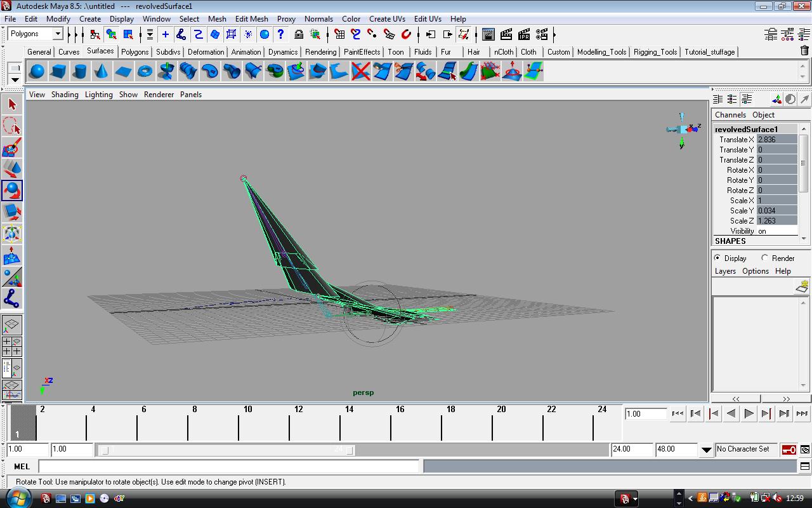The image size is (812, 508).
Task: Select the Rotate Tool in toolbox
Action: point(11,190)
